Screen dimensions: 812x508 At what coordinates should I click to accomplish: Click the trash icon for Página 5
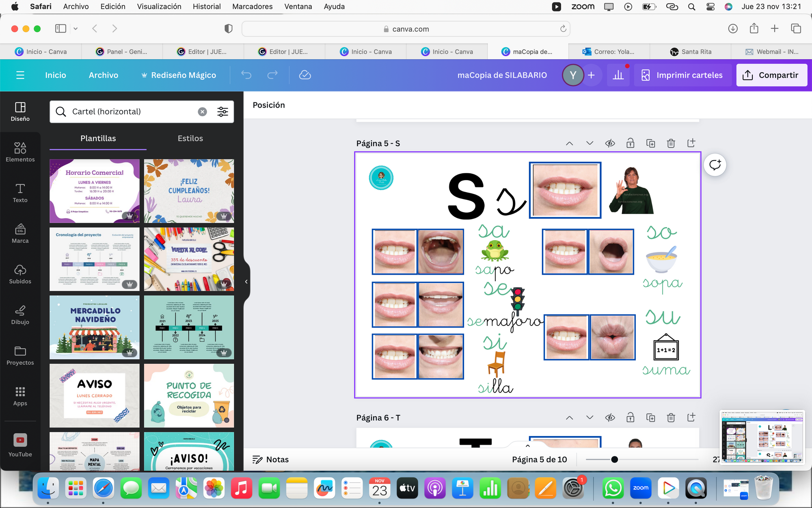[x=671, y=143]
